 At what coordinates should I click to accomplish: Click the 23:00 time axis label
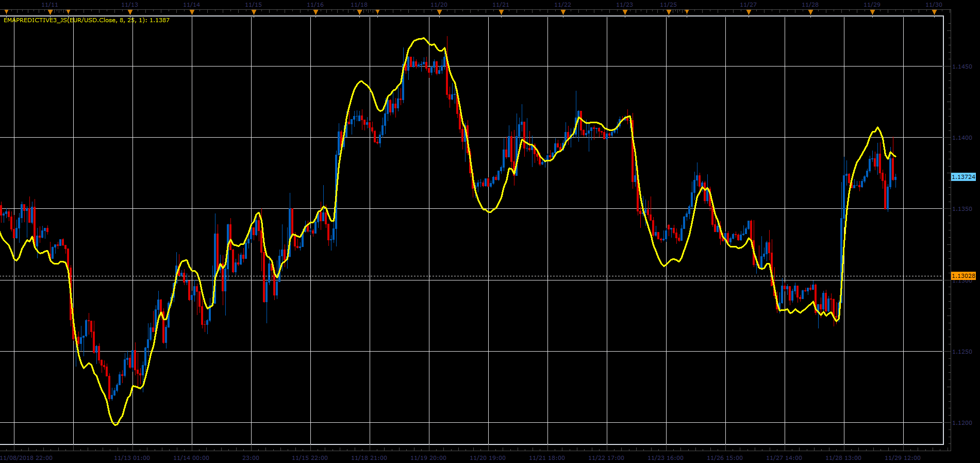point(251,458)
